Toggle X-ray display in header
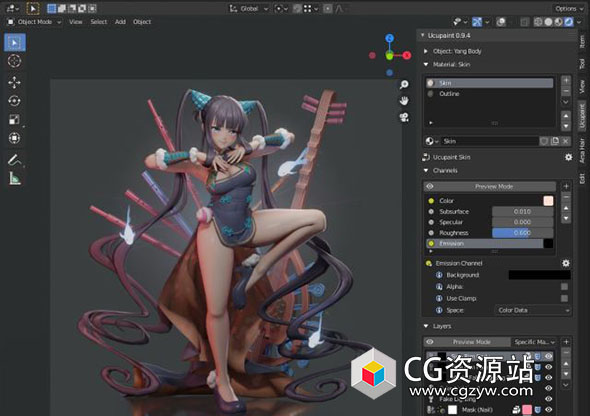Viewport: 590px width, 416px height. (x=525, y=22)
